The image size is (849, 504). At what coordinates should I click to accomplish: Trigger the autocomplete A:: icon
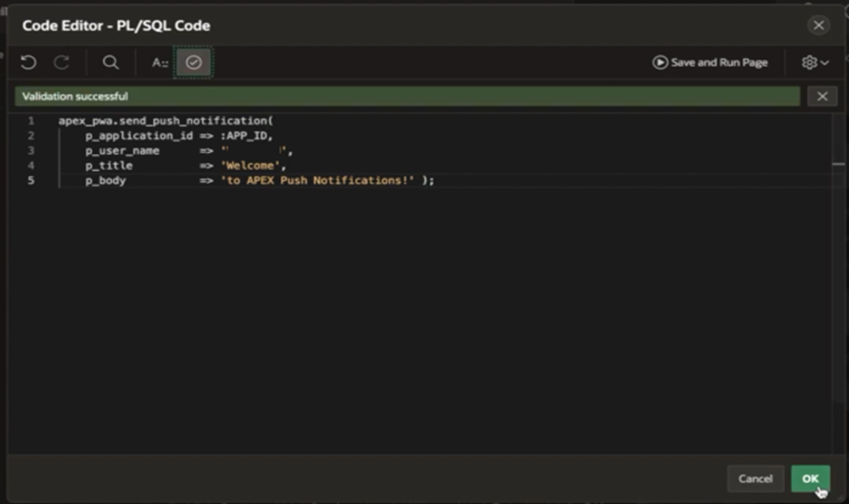point(160,63)
